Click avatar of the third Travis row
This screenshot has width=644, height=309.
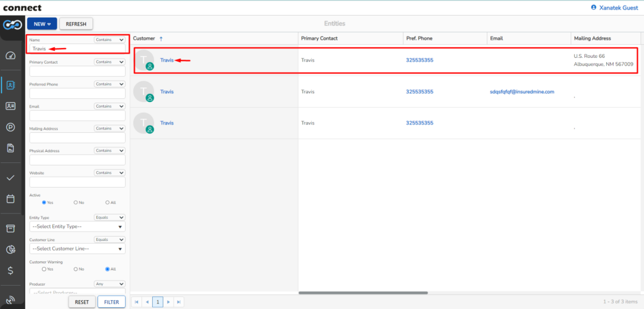pyautogui.click(x=144, y=123)
